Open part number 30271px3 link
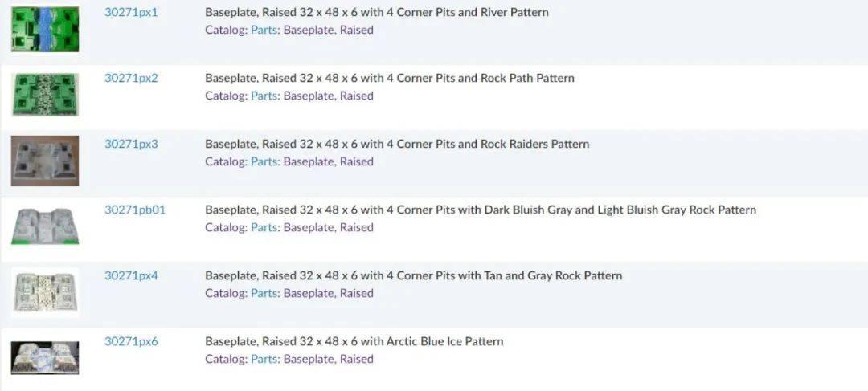This screenshot has height=391, width=868. tap(131, 144)
